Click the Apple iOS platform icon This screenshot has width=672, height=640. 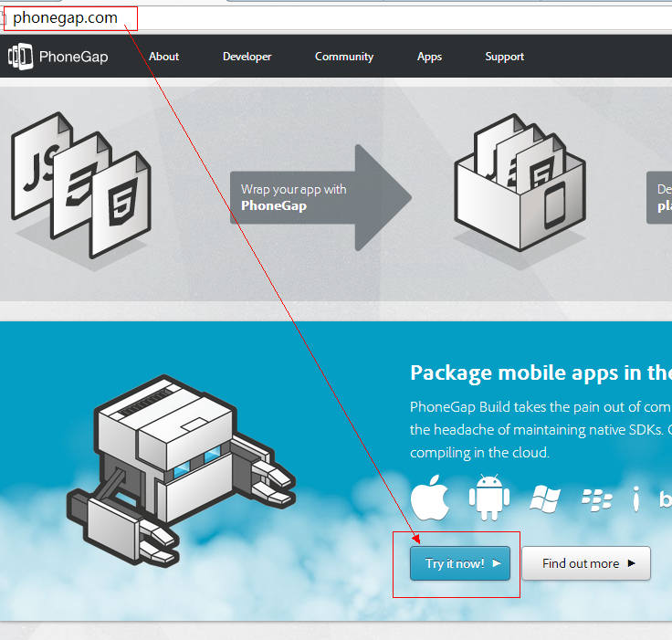coord(430,499)
